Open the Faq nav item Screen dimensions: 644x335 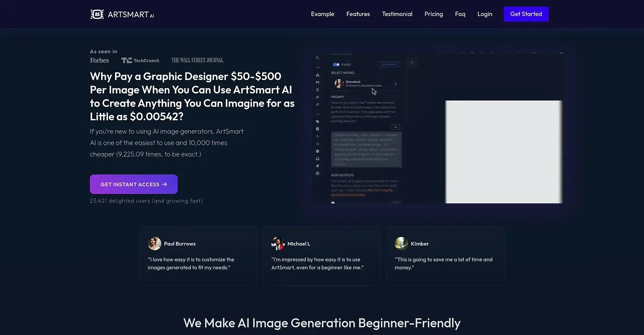pos(460,14)
